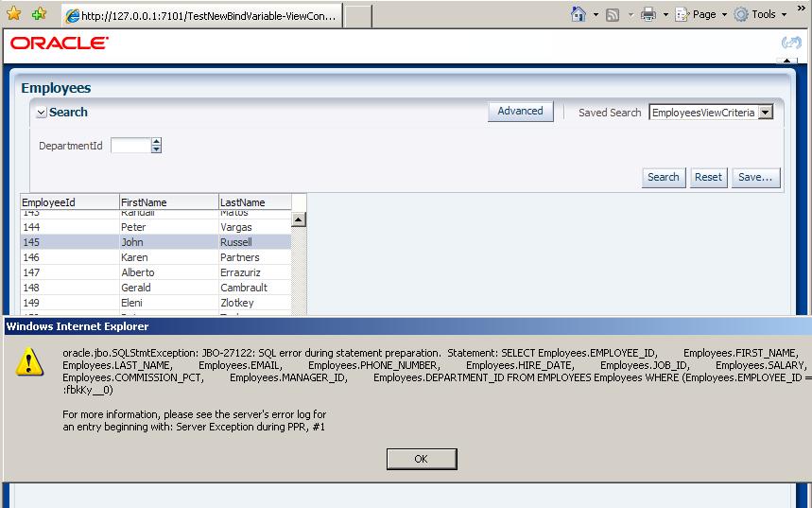The image size is (812, 508).
Task: Click the Oracle logo
Action: pyautogui.click(x=60, y=43)
